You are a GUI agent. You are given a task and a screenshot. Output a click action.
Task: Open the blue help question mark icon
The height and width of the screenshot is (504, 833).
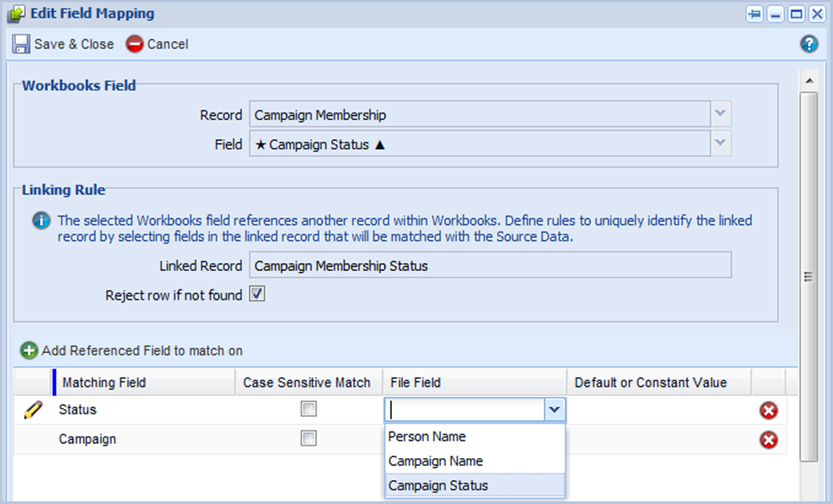pyautogui.click(x=809, y=44)
